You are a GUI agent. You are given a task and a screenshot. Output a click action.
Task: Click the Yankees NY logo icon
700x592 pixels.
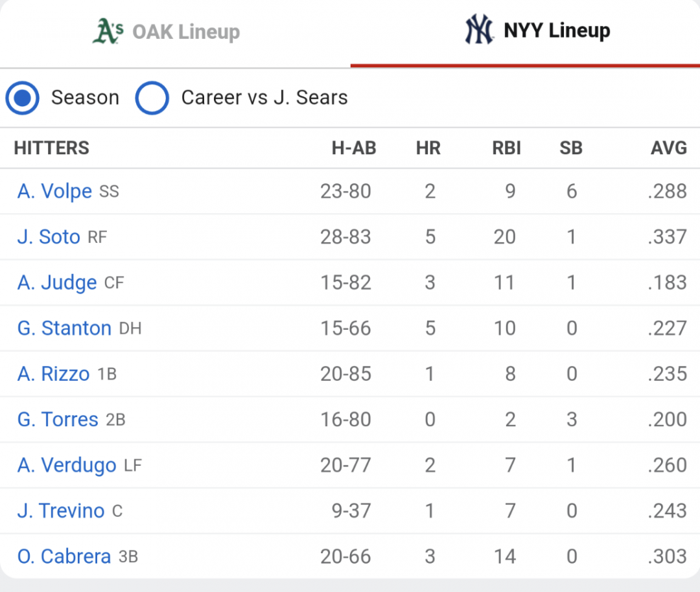(479, 29)
